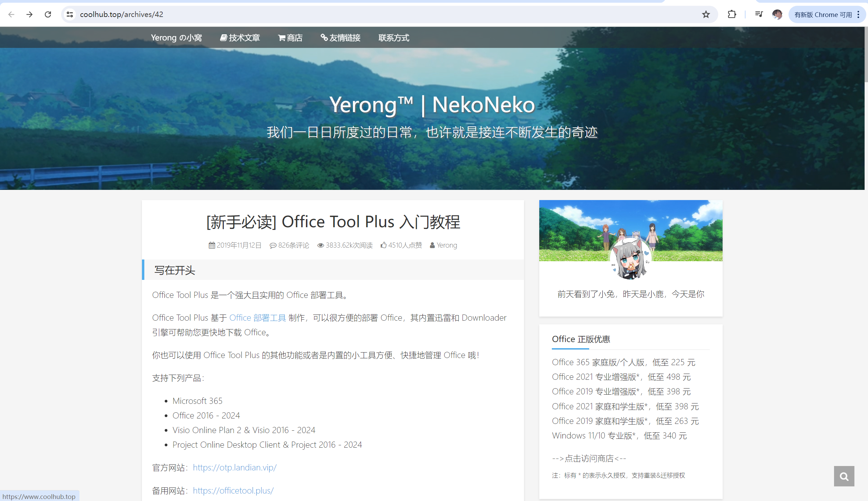Viewport: 868px width, 501px height.
Task: Select 联系方式 in the navigation bar
Action: pos(394,38)
